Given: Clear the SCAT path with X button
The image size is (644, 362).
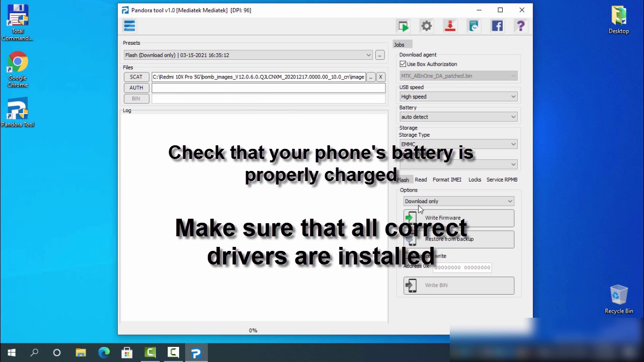Looking at the screenshot, I should click(x=380, y=77).
